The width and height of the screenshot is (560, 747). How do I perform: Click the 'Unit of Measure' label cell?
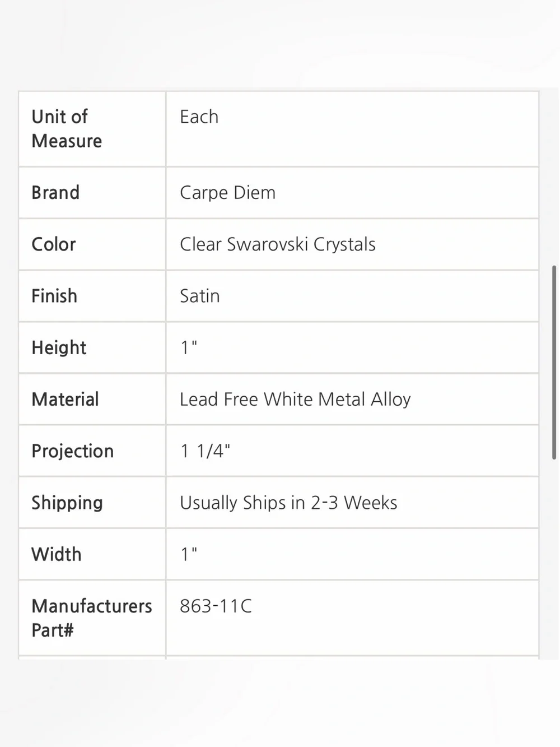pos(92,129)
